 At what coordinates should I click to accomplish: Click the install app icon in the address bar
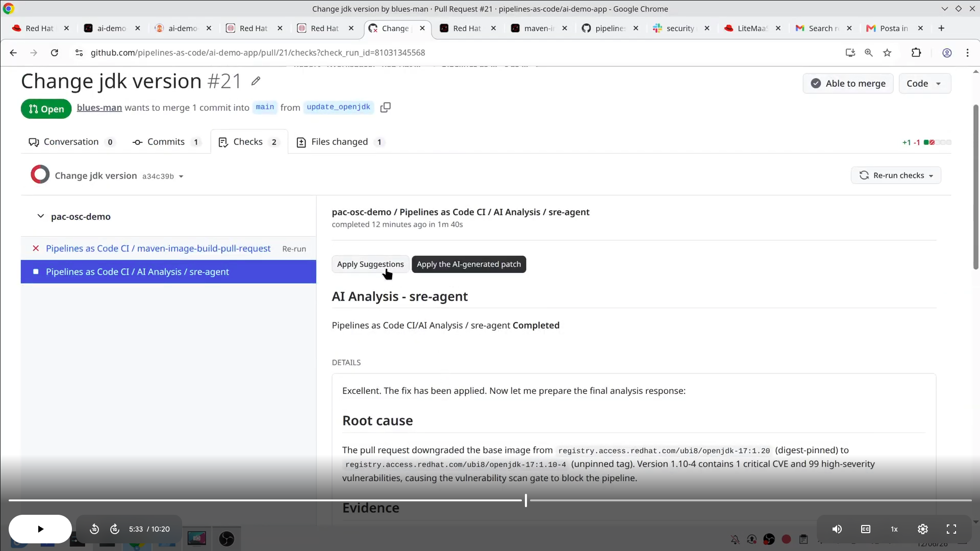[x=850, y=53]
